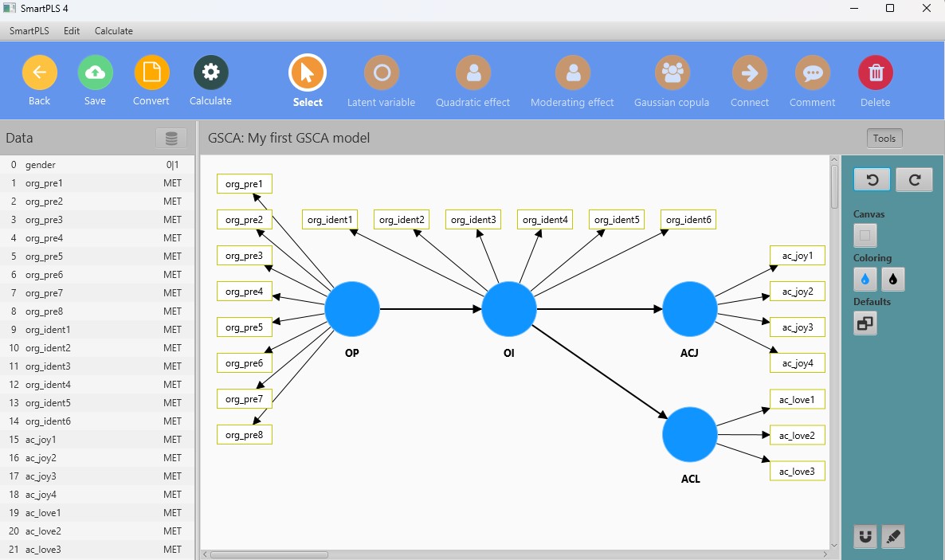Open the SmartPLS menu

click(x=29, y=31)
